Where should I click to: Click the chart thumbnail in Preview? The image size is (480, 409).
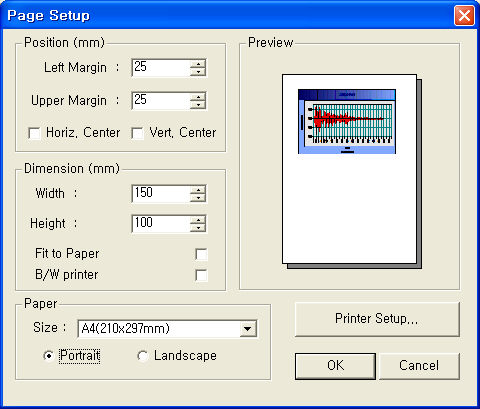point(347,121)
